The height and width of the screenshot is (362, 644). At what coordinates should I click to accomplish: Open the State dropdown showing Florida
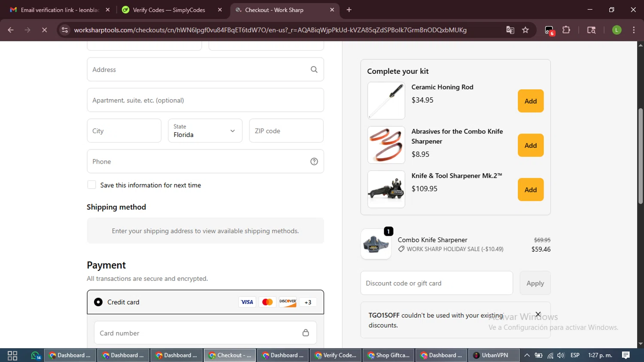click(205, 131)
